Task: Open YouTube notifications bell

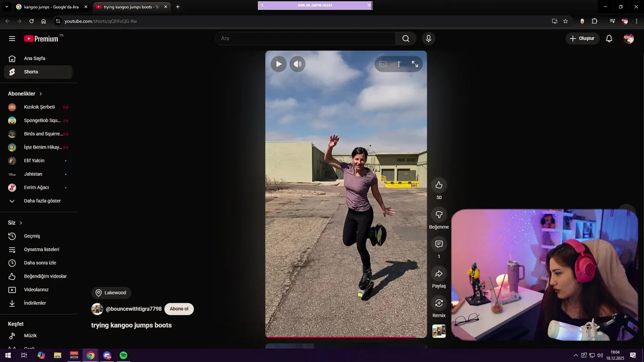Action: [x=609, y=38]
